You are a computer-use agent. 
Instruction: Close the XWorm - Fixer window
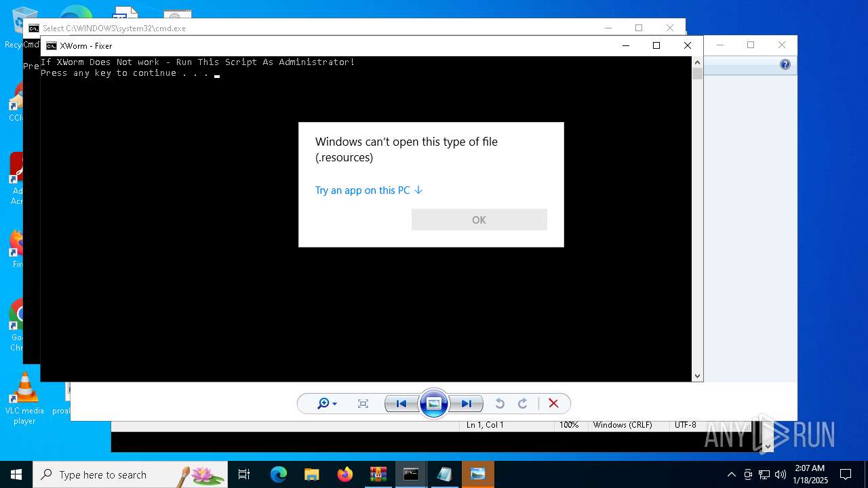[687, 45]
